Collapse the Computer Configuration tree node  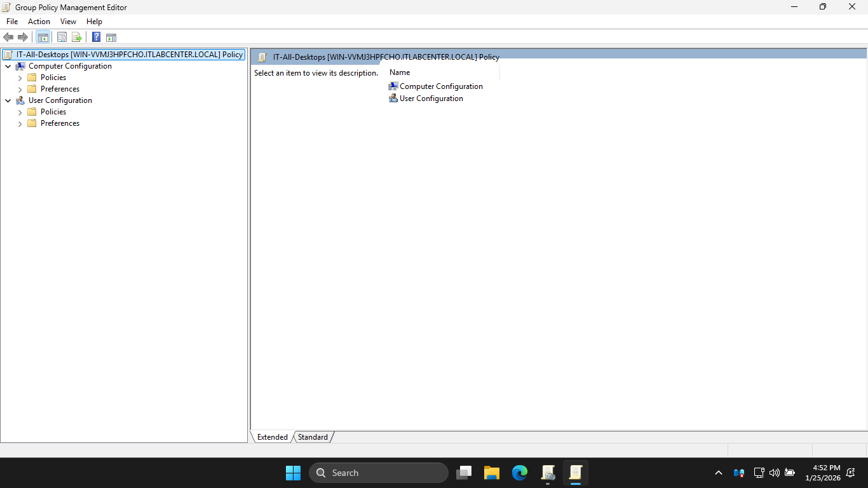click(x=8, y=66)
